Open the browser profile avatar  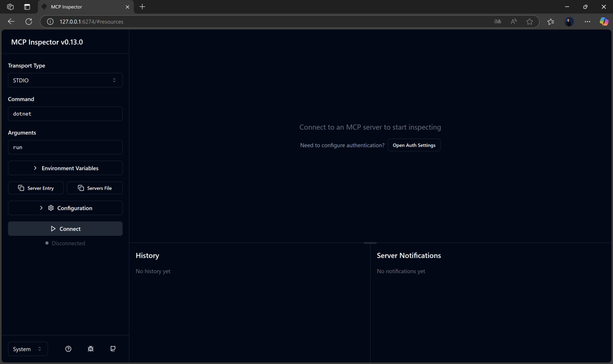569,22
